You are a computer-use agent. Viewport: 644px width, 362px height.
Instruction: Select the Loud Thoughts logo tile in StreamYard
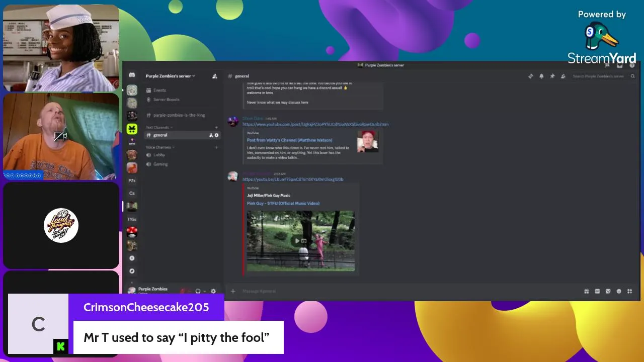pos(61,225)
